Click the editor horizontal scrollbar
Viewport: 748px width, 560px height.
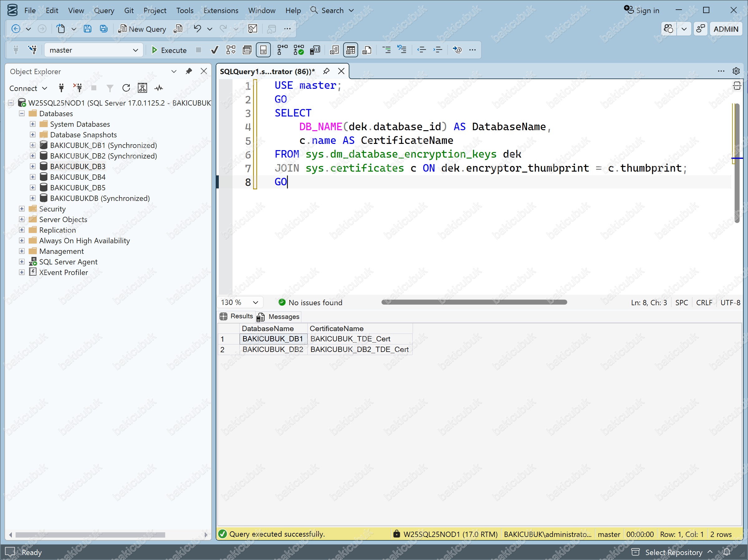(x=474, y=302)
